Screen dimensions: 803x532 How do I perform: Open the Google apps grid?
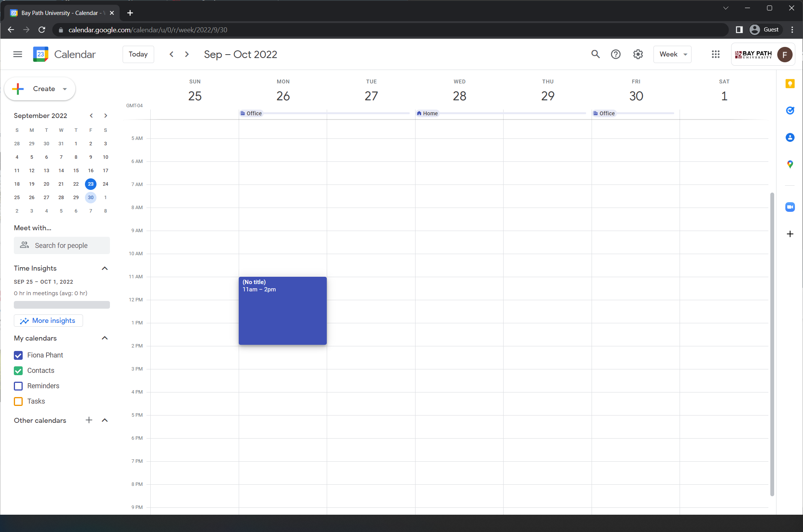click(715, 54)
